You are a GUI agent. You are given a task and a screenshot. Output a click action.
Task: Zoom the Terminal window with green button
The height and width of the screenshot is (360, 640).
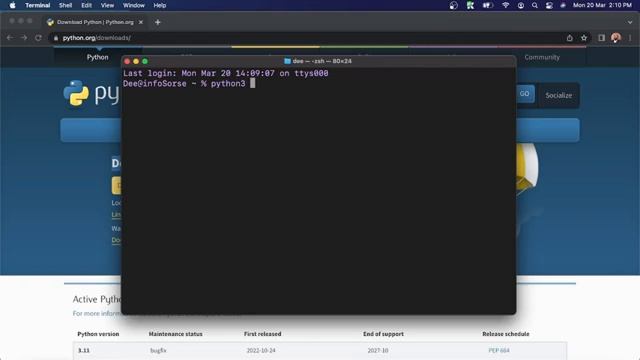tap(145, 61)
